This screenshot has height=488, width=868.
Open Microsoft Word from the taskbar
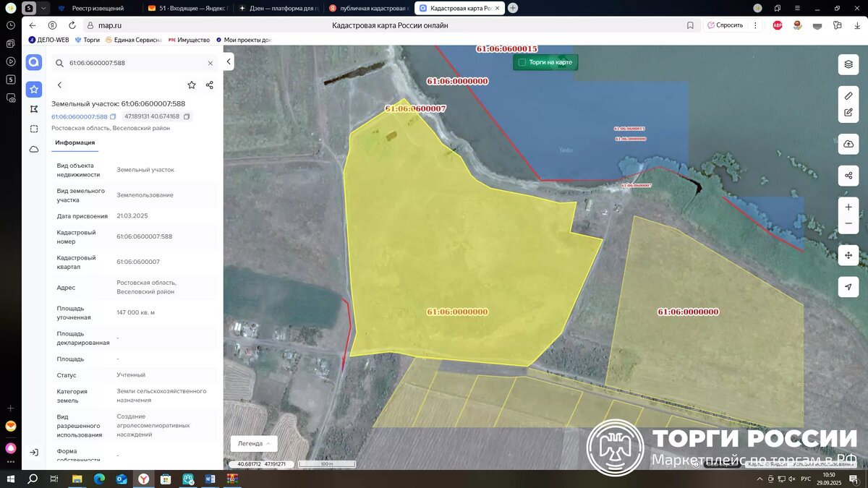[x=210, y=479]
